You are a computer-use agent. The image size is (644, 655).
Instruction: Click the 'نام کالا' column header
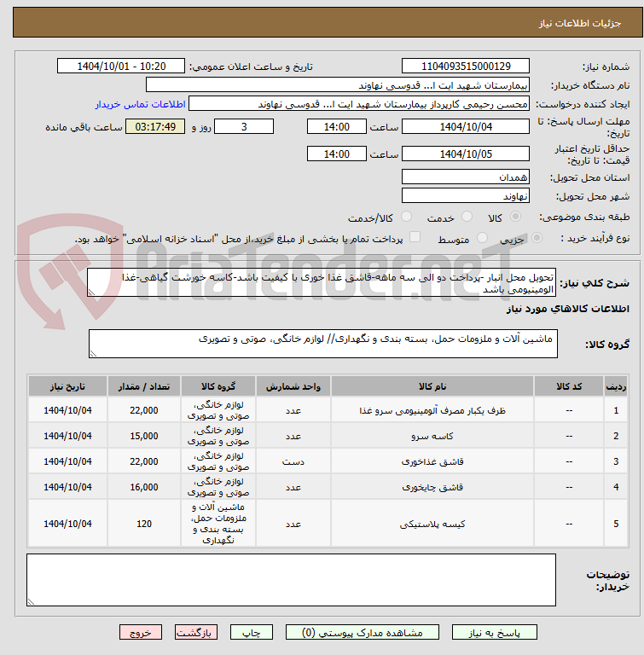coord(432,386)
